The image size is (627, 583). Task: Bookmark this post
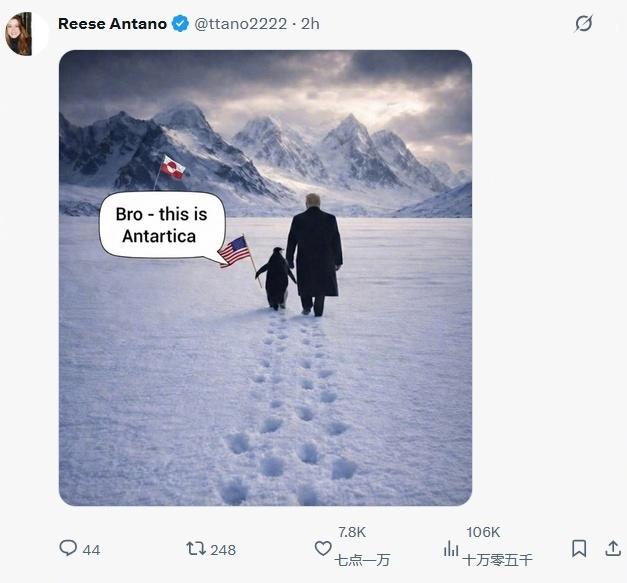click(x=579, y=548)
